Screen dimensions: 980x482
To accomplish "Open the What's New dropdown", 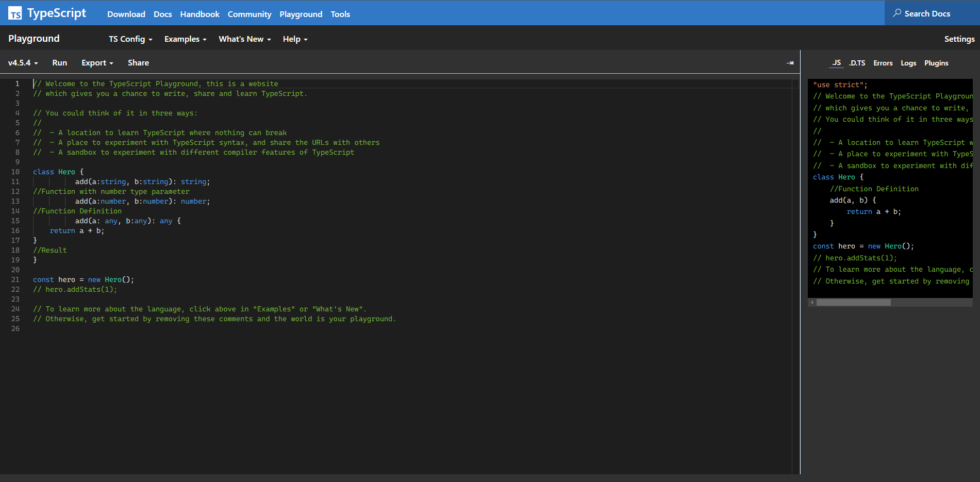I will point(245,39).
